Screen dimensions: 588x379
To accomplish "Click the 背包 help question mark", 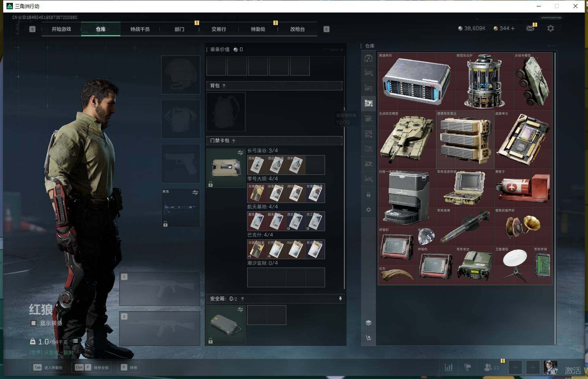I will (x=224, y=86).
